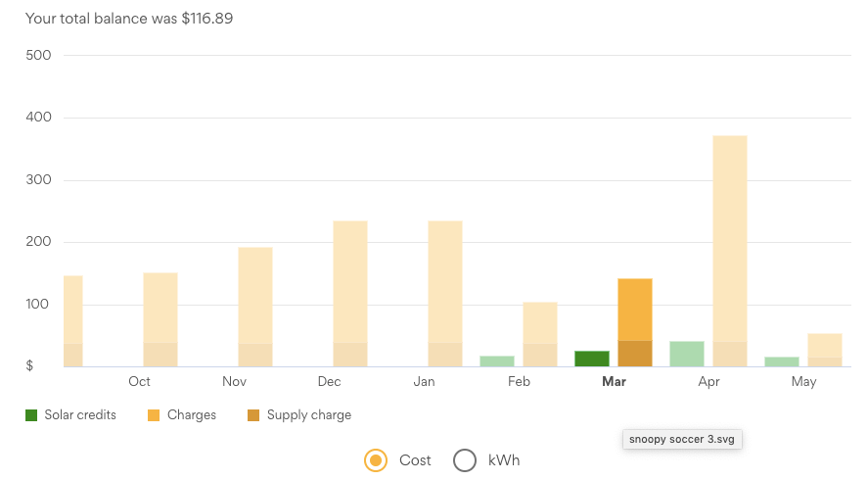868x480 pixels.
Task: Select the February charges bar
Action: click(x=540, y=321)
